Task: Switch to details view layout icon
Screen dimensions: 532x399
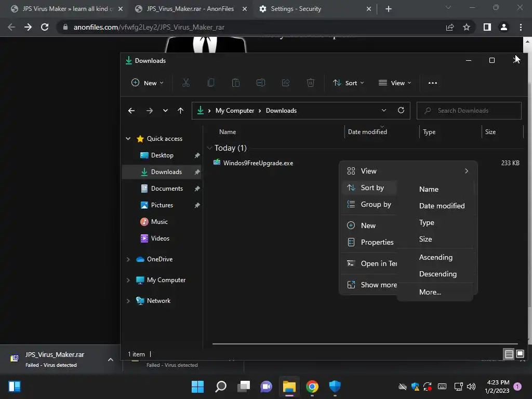Action: 509,354
